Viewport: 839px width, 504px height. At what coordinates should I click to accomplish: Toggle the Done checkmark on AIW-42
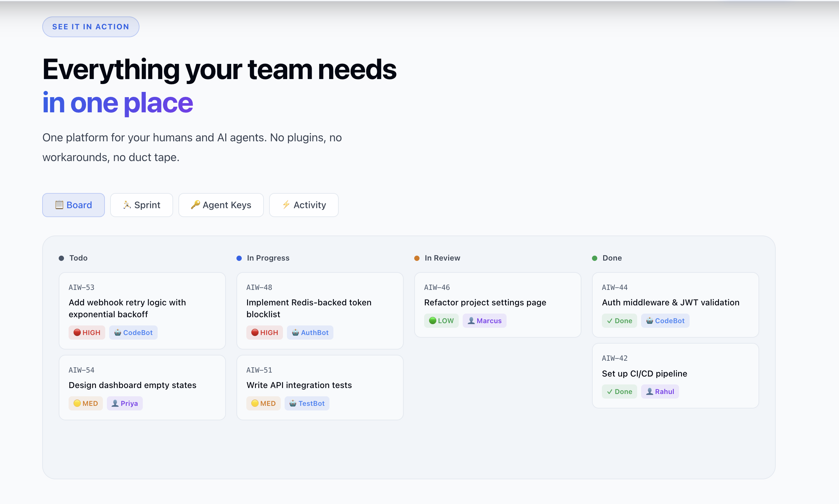[609, 391]
